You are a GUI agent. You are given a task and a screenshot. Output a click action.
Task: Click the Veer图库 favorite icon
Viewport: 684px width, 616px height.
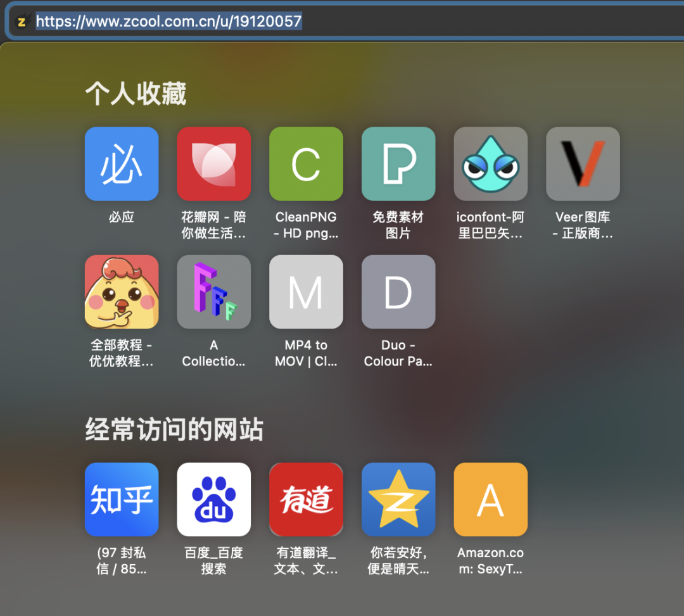coord(583,164)
